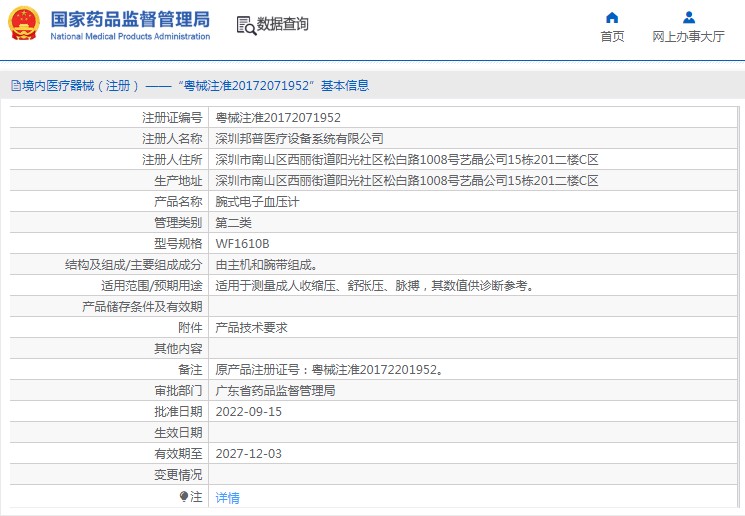The width and height of the screenshot is (745, 516).
Task: Click remark 原产品注册证号 value
Action: [x=329, y=370]
